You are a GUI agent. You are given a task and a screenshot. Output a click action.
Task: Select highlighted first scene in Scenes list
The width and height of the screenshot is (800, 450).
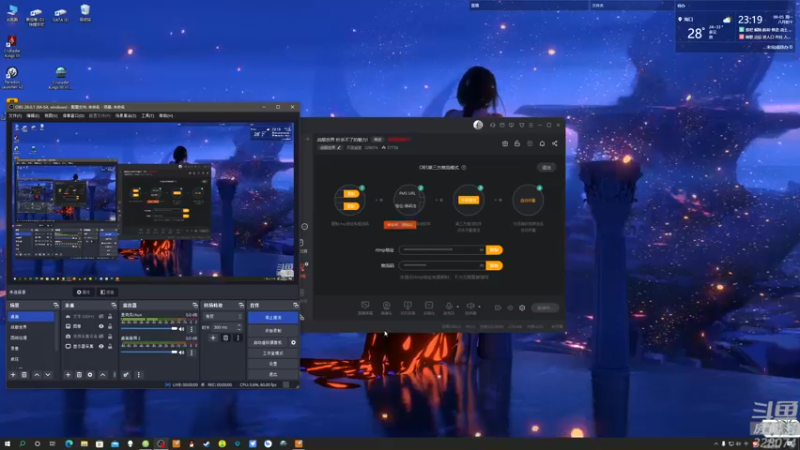click(x=31, y=317)
